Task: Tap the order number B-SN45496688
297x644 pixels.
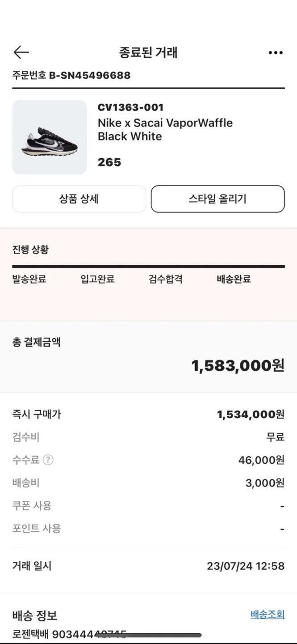Action: (x=90, y=75)
